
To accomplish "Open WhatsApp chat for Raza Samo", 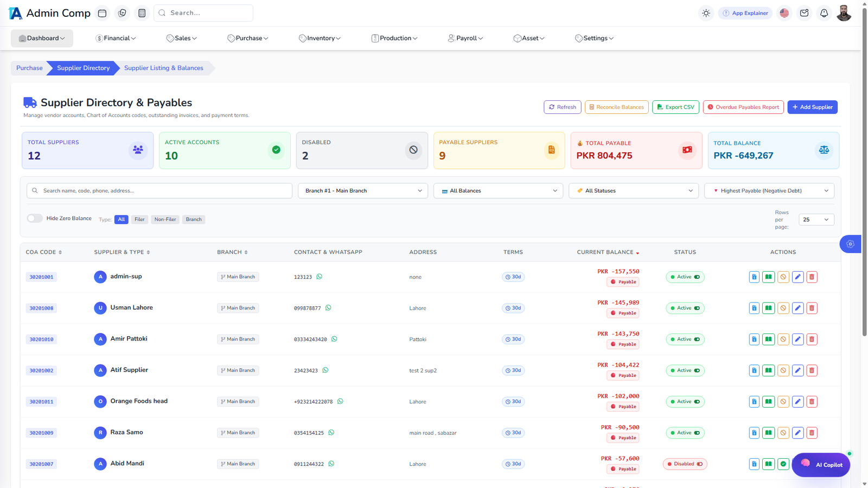I will click(331, 433).
